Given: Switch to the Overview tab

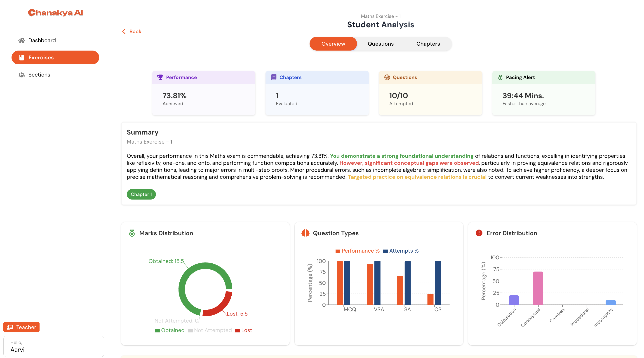Looking at the screenshot, I should [333, 44].
